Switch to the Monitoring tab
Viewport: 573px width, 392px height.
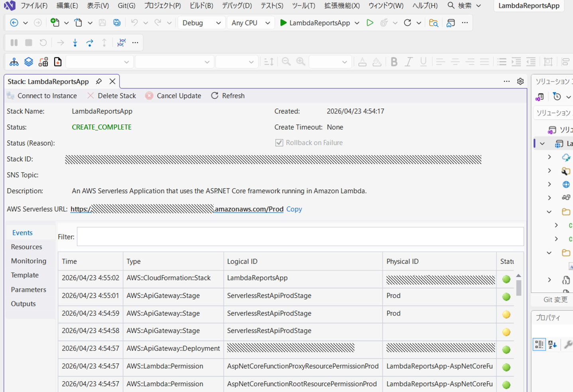29,261
